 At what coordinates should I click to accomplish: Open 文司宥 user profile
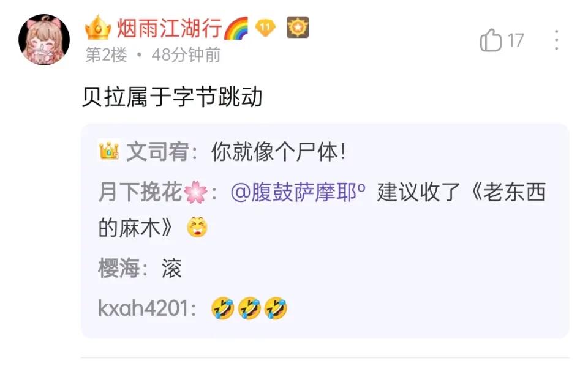157,151
